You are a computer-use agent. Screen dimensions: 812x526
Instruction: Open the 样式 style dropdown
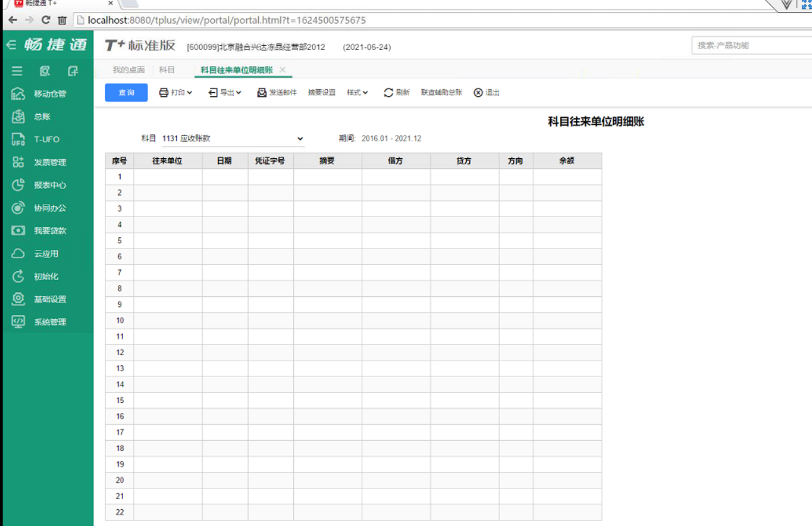pyautogui.click(x=357, y=92)
